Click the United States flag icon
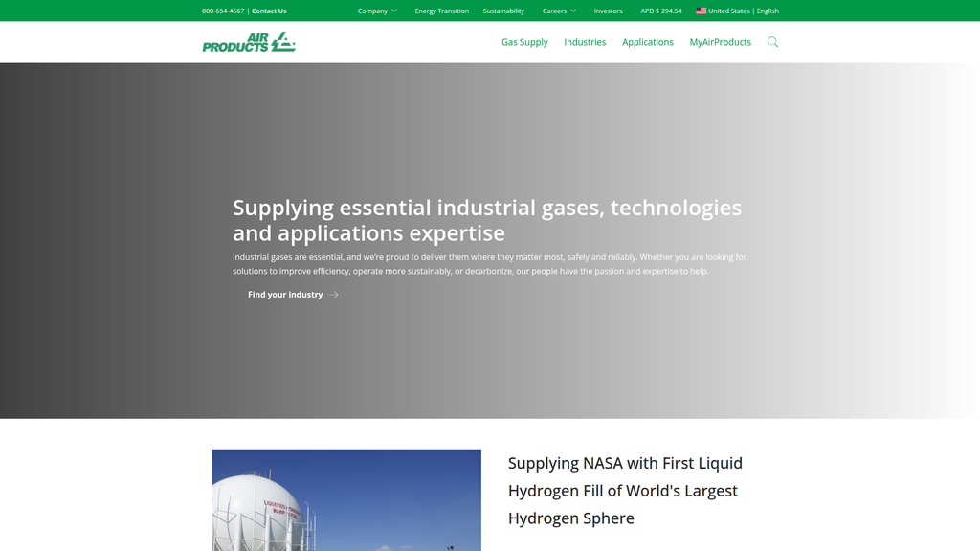The width and height of the screenshot is (980, 551). [x=702, y=11]
